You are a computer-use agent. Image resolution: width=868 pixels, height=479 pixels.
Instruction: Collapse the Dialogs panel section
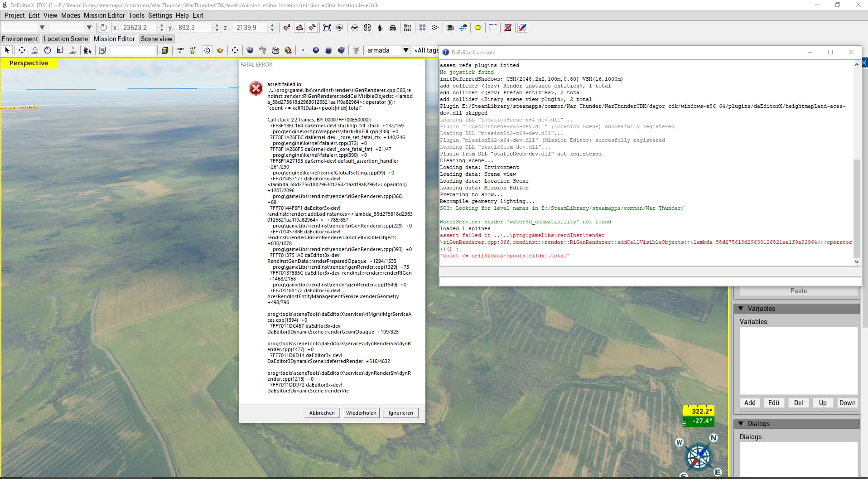741,424
